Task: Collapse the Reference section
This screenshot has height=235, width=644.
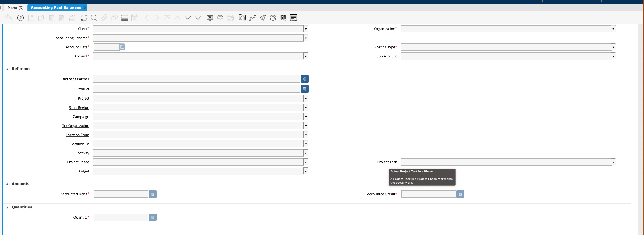Action: pyautogui.click(x=7, y=69)
